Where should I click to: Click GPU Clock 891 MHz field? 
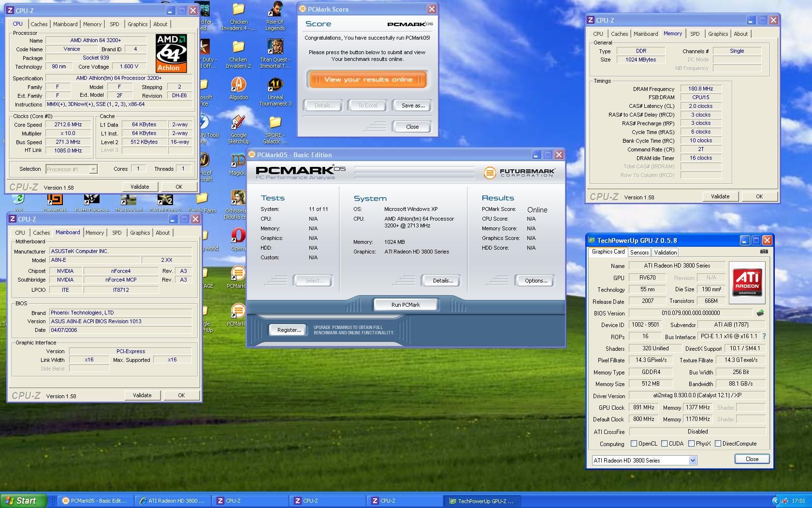(644, 407)
